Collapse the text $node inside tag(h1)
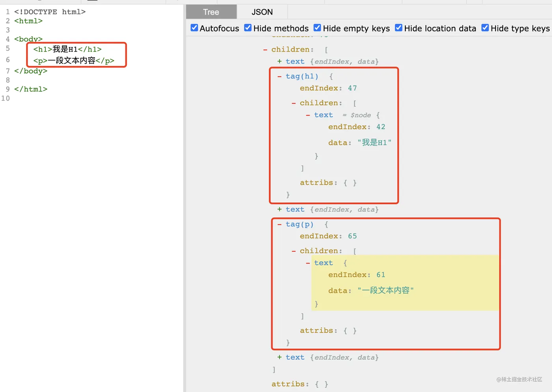Viewport: 552px width, 392px height. click(308, 115)
